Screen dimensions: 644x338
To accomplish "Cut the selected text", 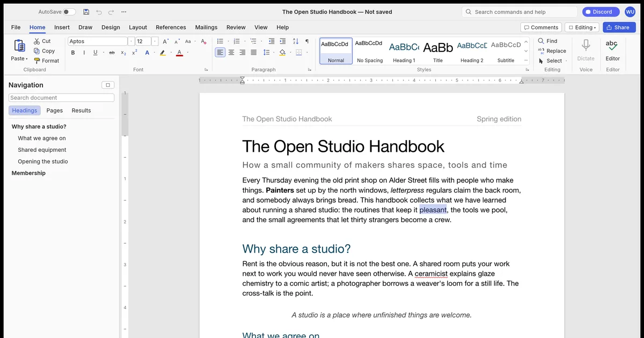I will (42, 41).
